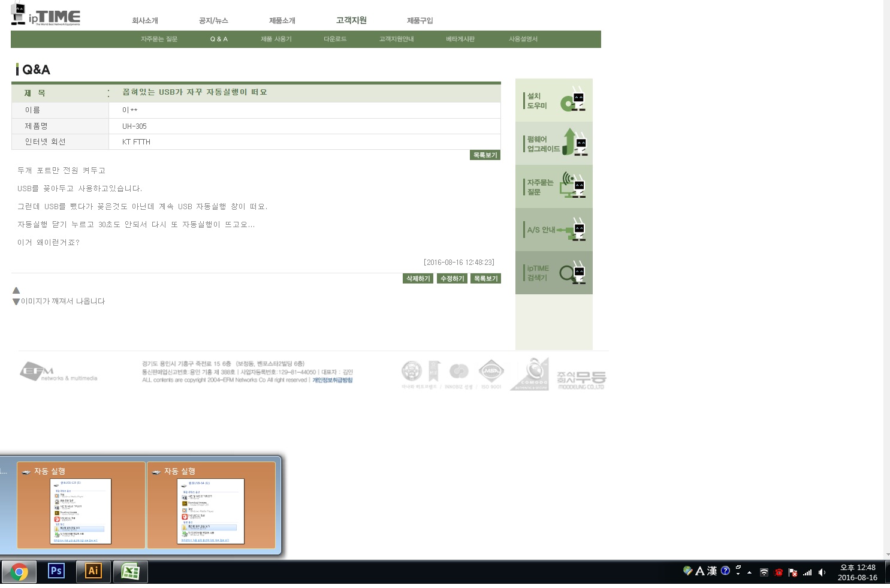Open the volume speaker control
Viewport: 890px width, 588px height.
tap(822, 572)
